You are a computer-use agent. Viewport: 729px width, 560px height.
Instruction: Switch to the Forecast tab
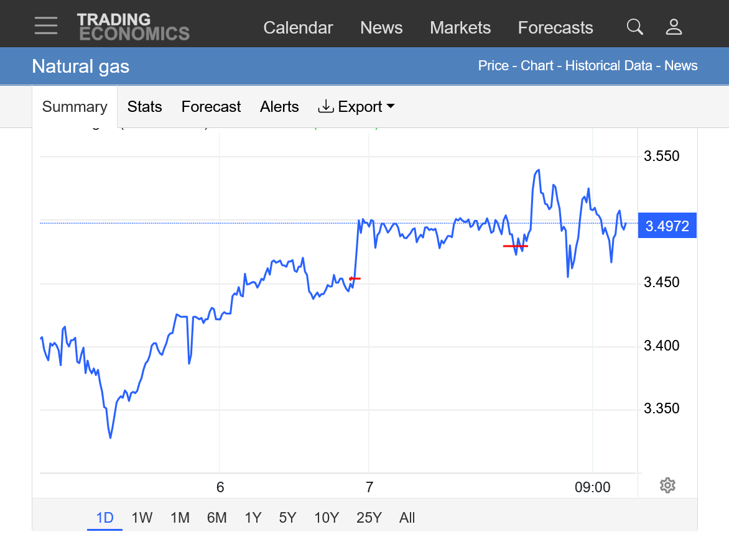click(x=211, y=107)
